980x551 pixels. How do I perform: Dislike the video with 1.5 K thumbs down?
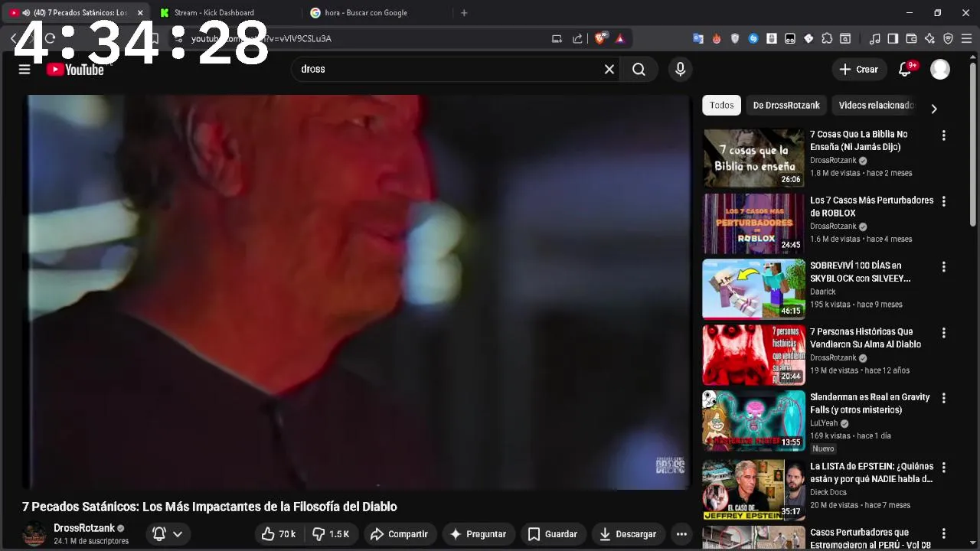coord(331,534)
